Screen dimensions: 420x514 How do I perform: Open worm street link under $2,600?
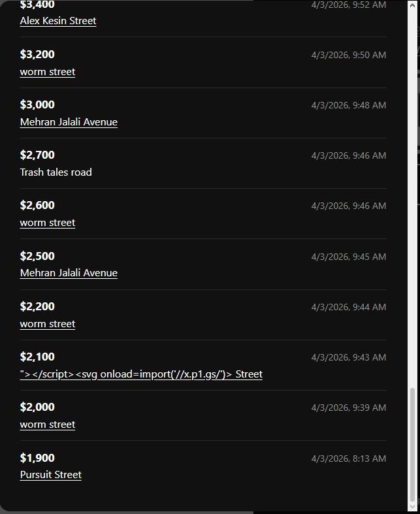click(48, 223)
